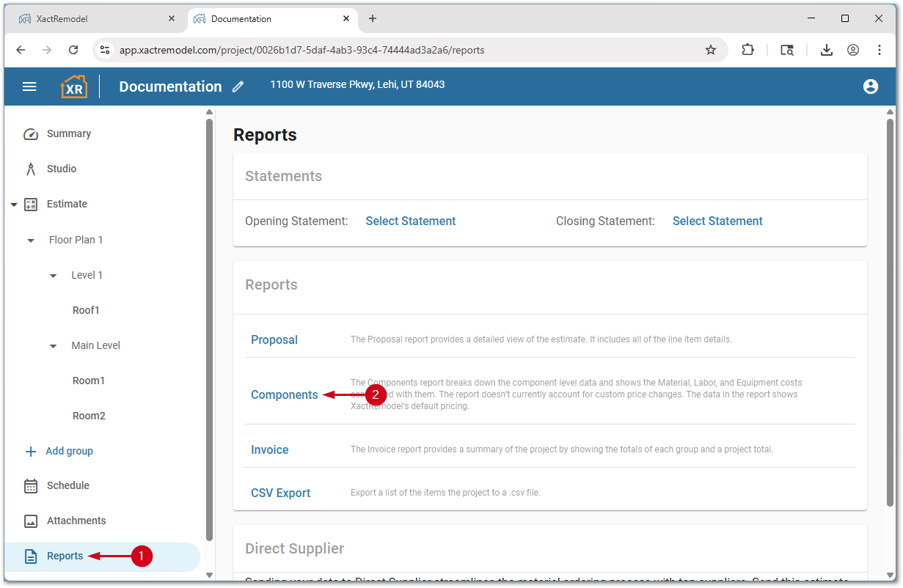Click the XactRemodel XR logo
903x588 pixels.
tap(73, 87)
